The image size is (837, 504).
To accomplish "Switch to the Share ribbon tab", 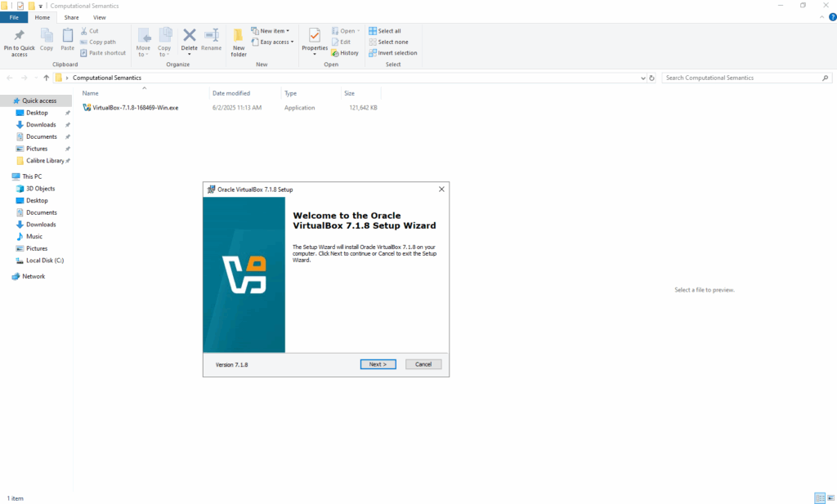I will (71, 18).
